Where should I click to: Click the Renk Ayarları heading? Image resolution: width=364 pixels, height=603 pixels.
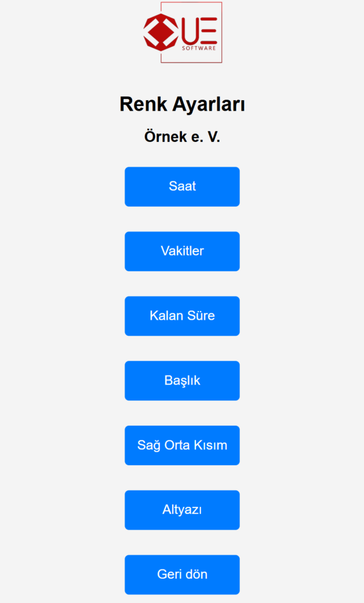click(x=183, y=104)
